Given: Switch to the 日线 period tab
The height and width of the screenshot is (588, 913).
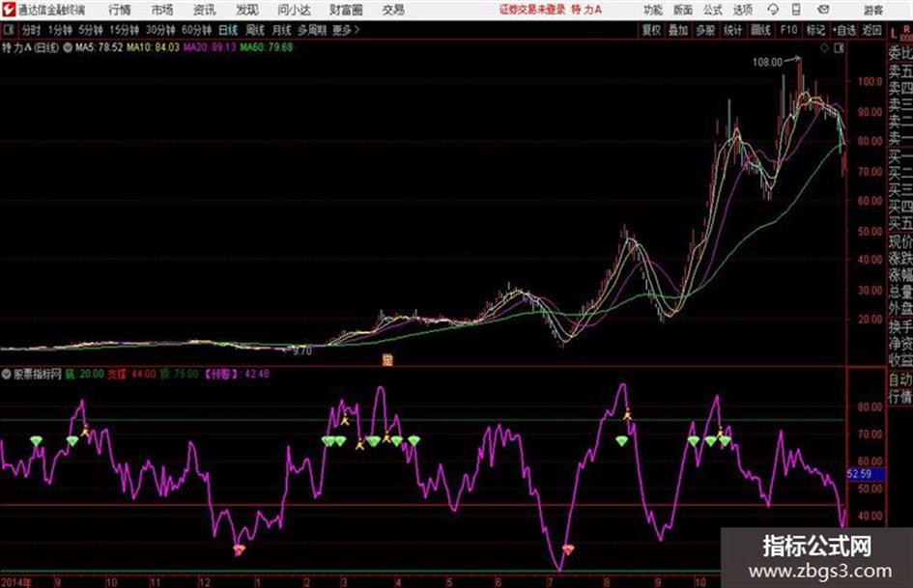Looking at the screenshot, I should click(228, 30).
